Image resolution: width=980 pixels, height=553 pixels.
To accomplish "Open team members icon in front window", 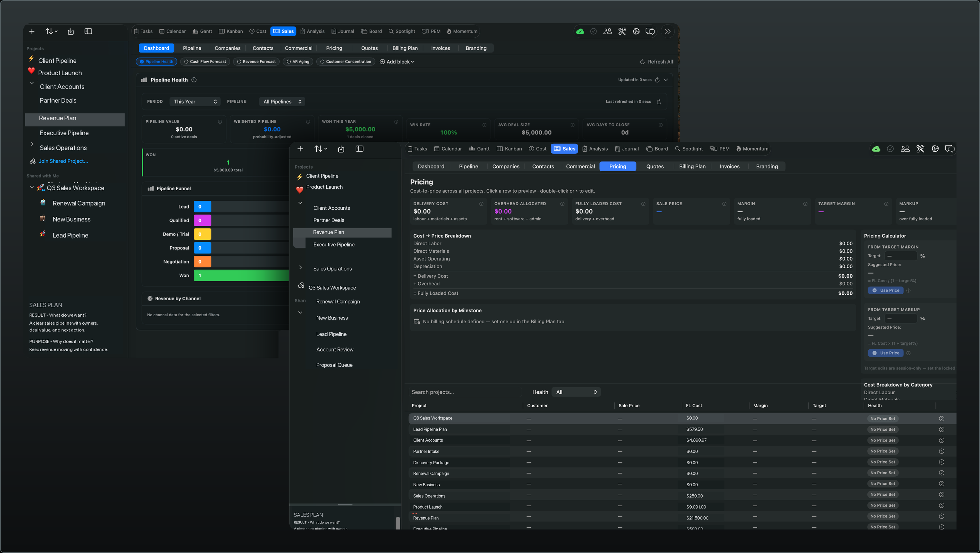I will click(x=905, y=149).
